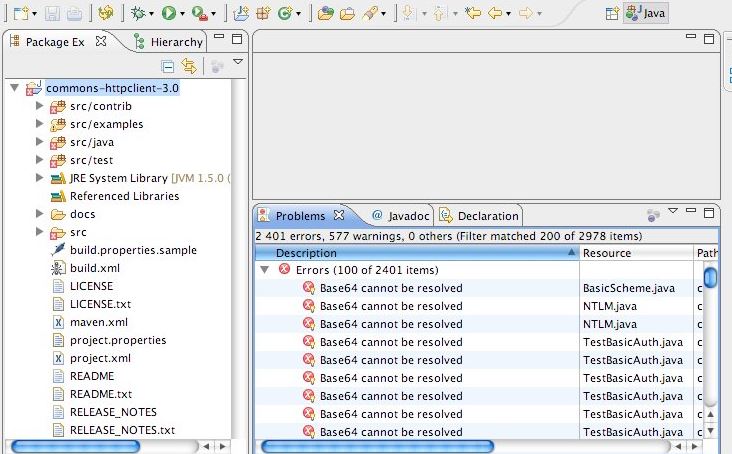Select the Java perspective button
732x454 pixels.
coord(647,14)
